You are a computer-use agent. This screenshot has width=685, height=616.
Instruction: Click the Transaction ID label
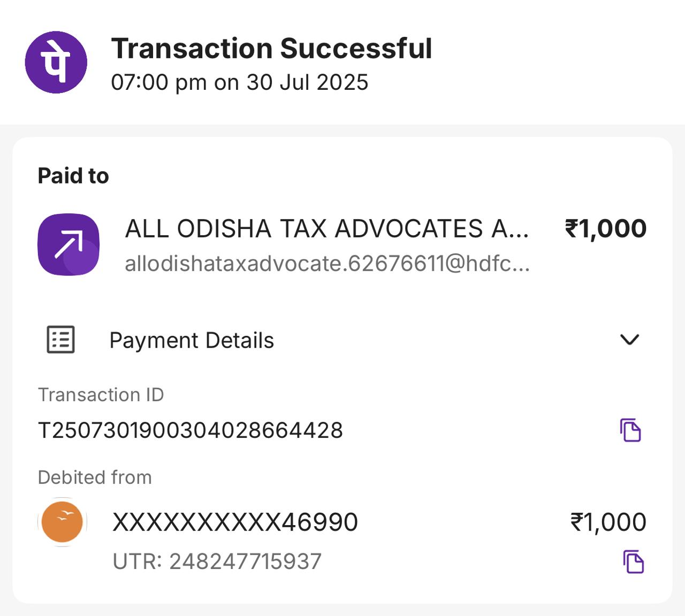[101, 395]
